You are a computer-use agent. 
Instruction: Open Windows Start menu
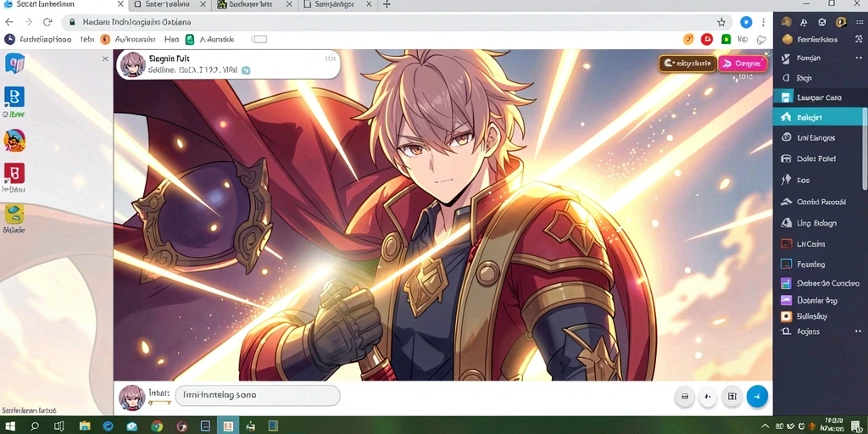10,426
